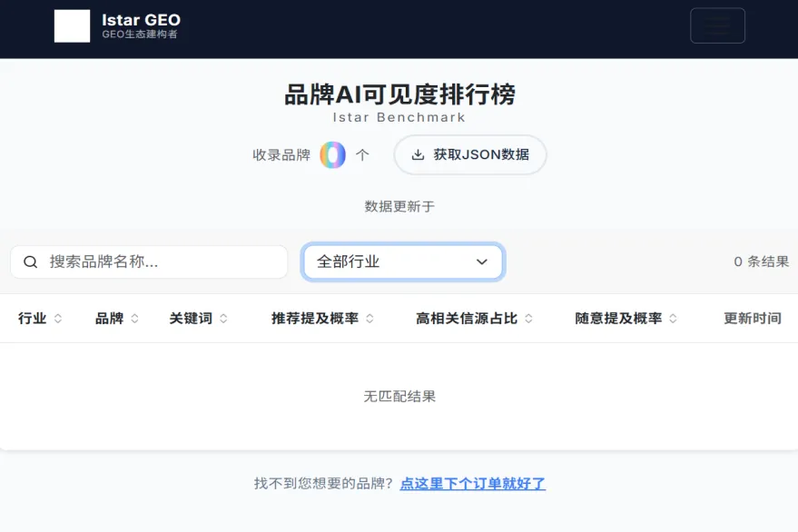Click the magnifier icon in the search box

point(31,262)
